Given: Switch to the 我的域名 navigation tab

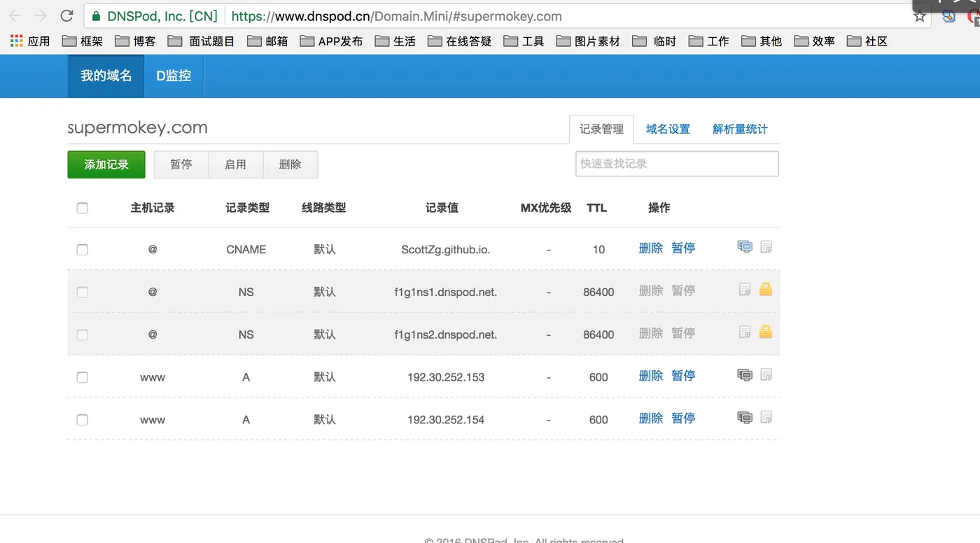Looking at the screenshot, I should coord(106,76).
